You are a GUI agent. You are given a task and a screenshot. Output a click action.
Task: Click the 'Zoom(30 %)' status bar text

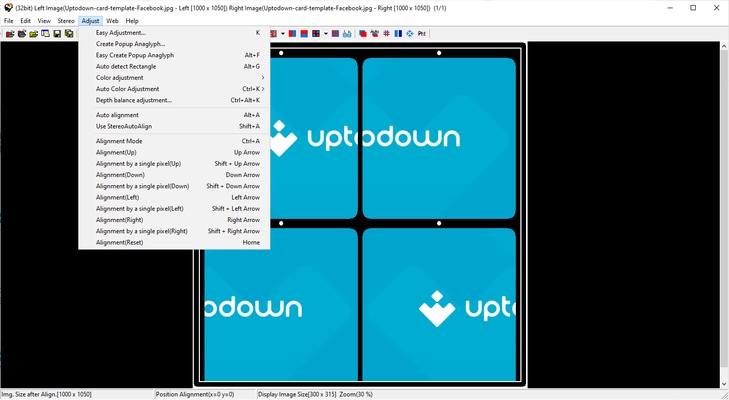pyautogui.click(x=356, y=394)
